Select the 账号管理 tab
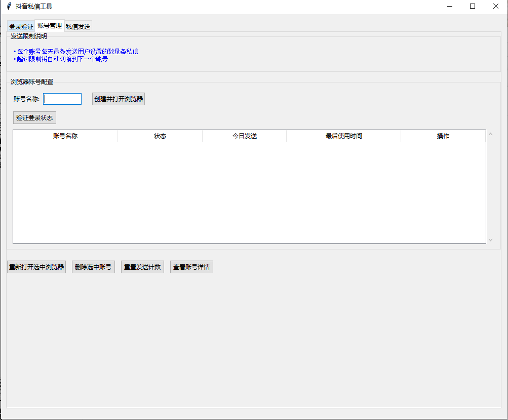This screenshot has height=420, width=508. point(50,26)
